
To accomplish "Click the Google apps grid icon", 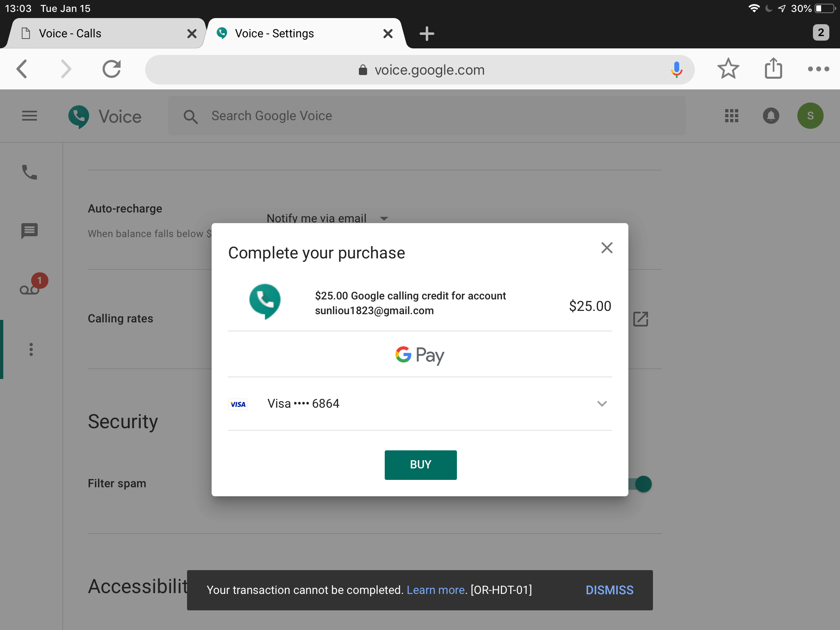I will (731, 116).
